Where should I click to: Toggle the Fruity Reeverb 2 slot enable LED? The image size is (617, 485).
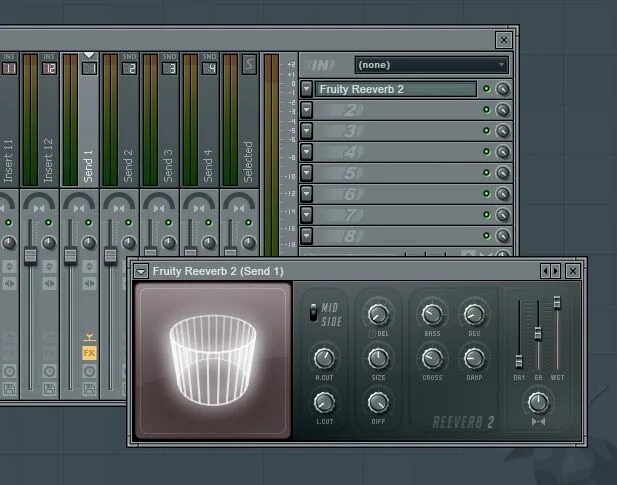coord(487,89)
